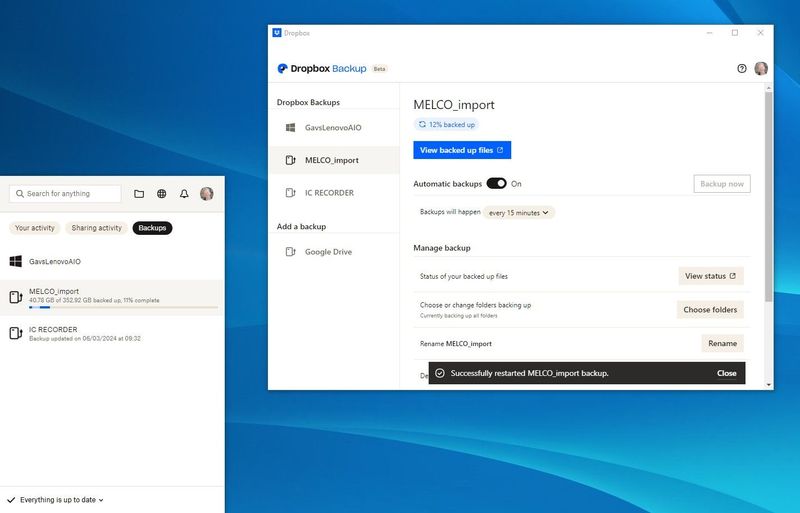Viewport: 800px width, 513px height.
Task: Click checkmark icon in success notification
Action: point(440,373)
